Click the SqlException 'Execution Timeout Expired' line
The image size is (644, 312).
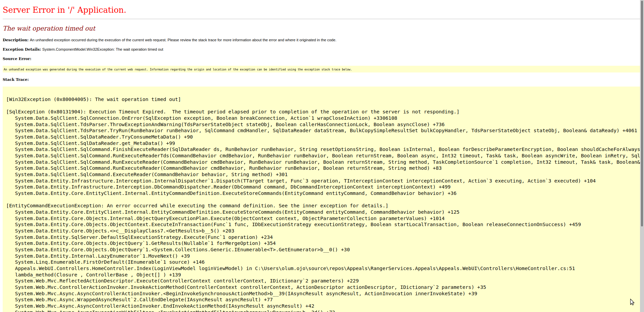(232, 112)
